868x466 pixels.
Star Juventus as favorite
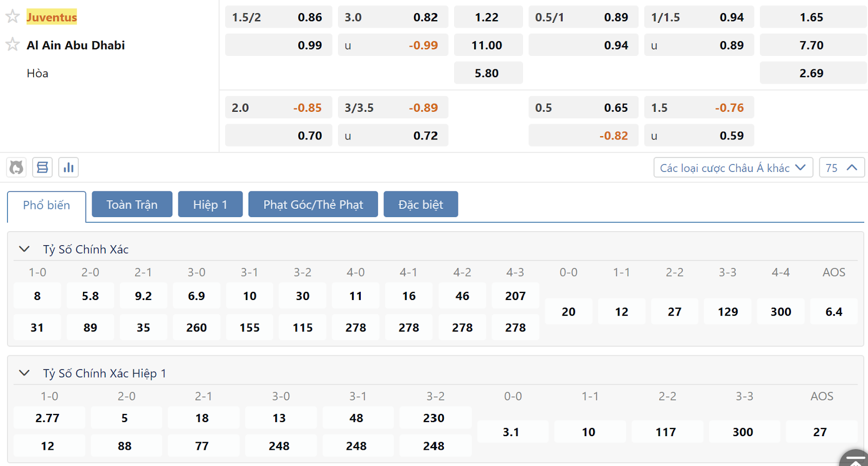[x=12, y=17]
